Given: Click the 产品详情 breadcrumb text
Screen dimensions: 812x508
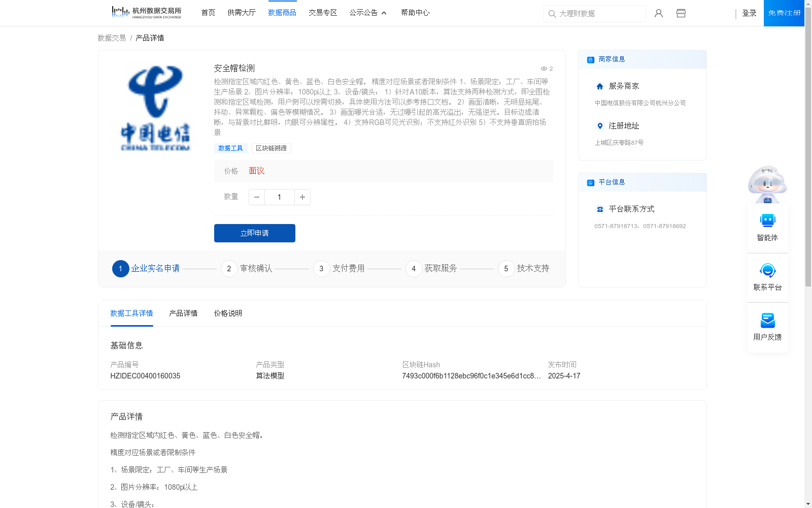Looking at the screenshot, I should tap(150, 38).
